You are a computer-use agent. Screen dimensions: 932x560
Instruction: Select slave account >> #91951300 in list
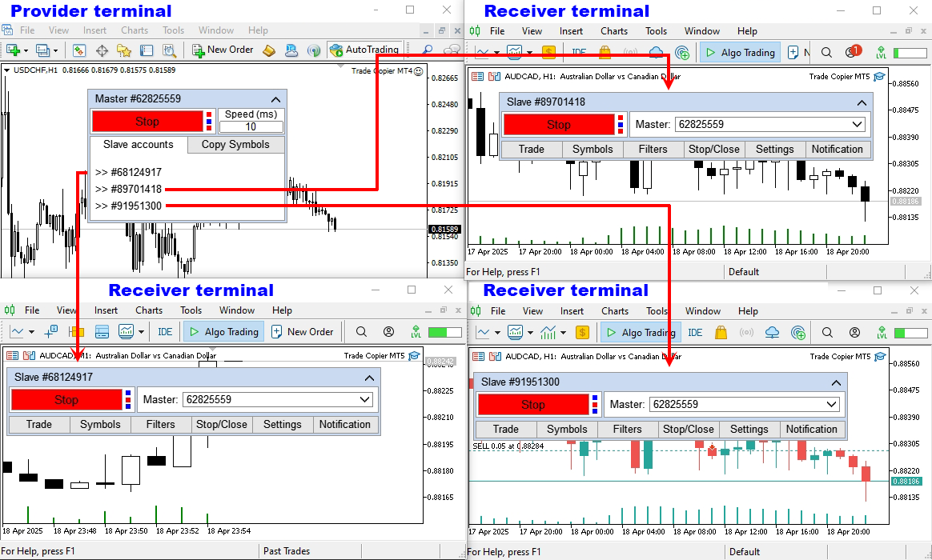(x=129, y=206)
